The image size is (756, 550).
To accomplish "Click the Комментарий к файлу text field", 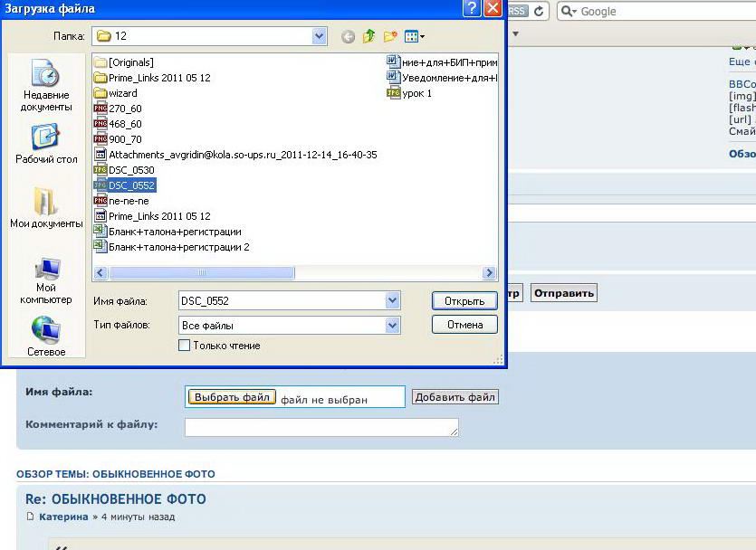I will (x=321, y=427).
